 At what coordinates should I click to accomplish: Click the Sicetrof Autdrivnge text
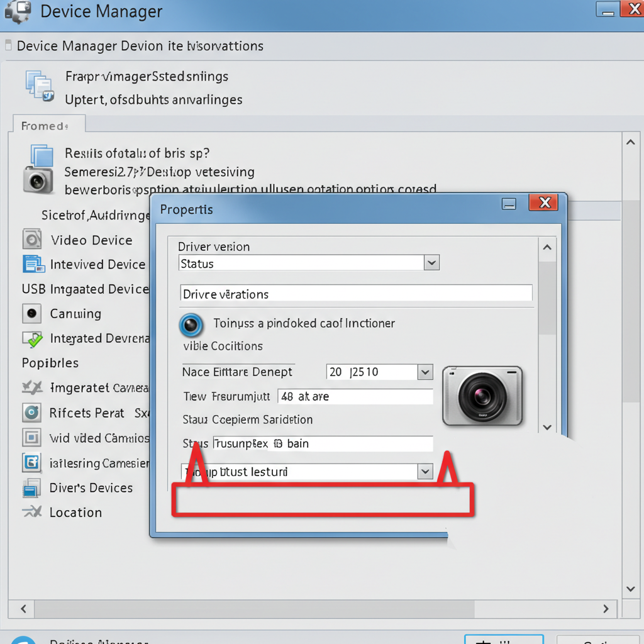click(x=96, y=215)
